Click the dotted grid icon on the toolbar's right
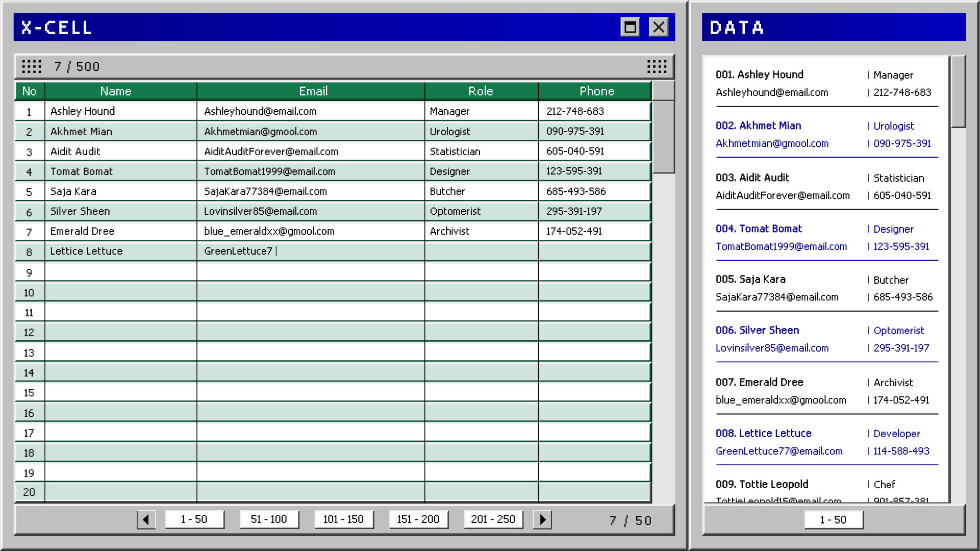The width and height of the screenshot is (980, 551). tap(658, 66)
